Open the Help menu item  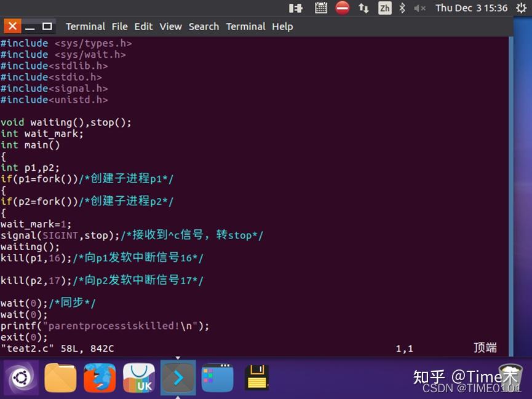(x=282, y=26)
